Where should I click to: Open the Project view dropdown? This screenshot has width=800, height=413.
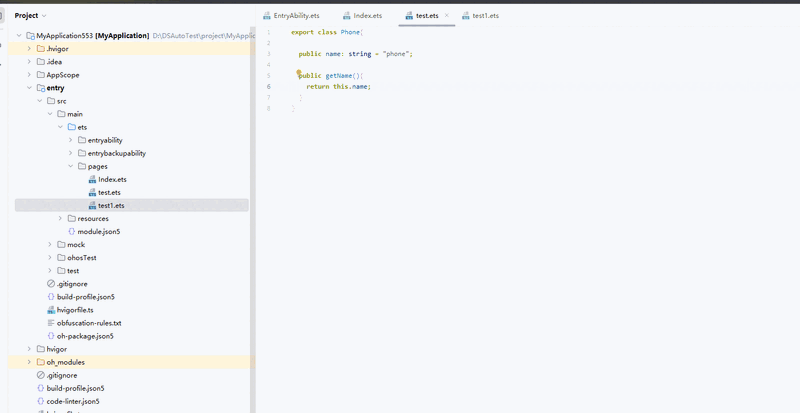pos(44,16)
